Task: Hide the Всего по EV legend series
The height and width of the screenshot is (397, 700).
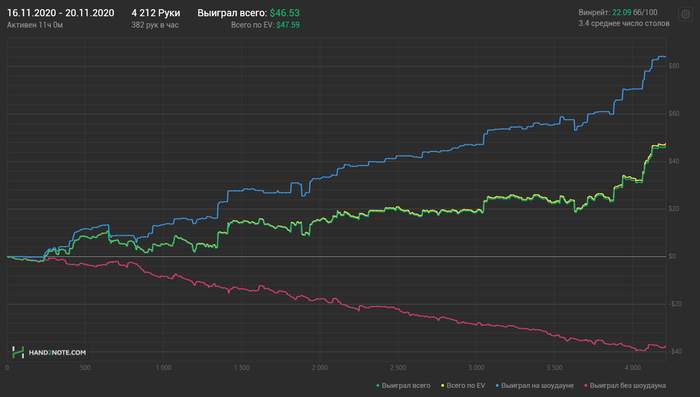Action: click(x=463, y=385)
